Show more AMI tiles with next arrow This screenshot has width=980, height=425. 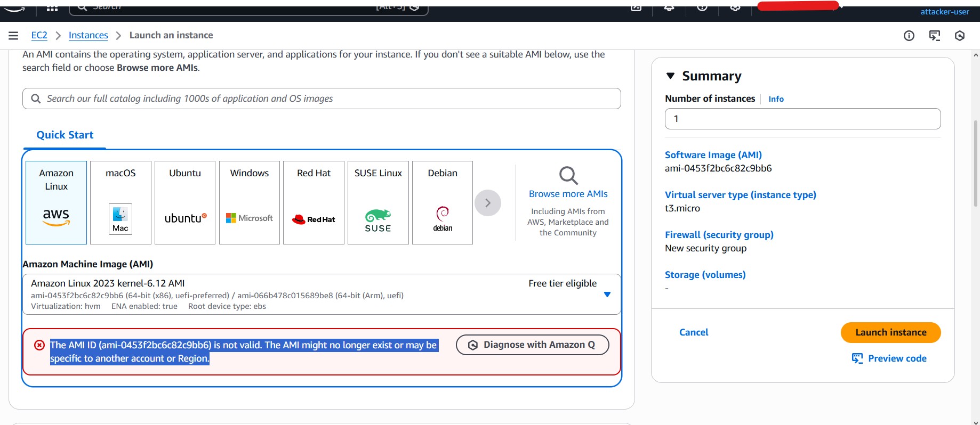[x=488, y=203]
